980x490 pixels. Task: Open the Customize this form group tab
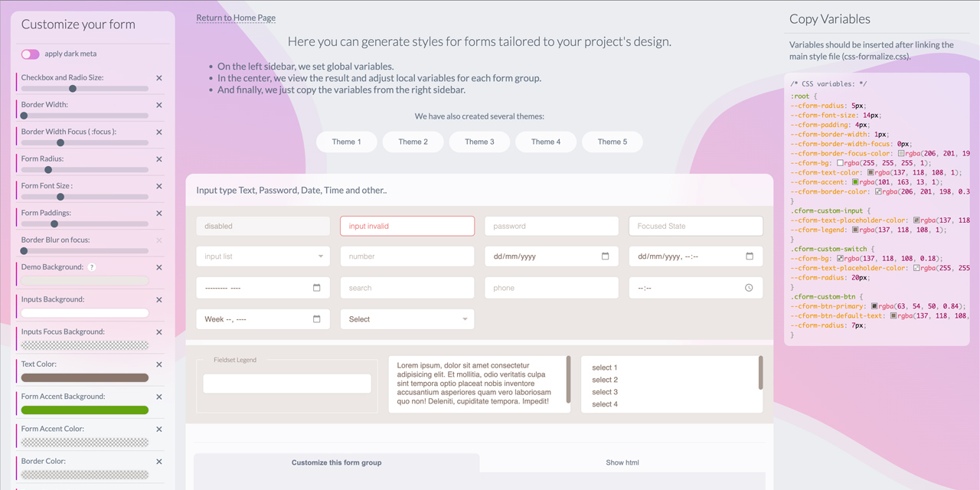337,462
